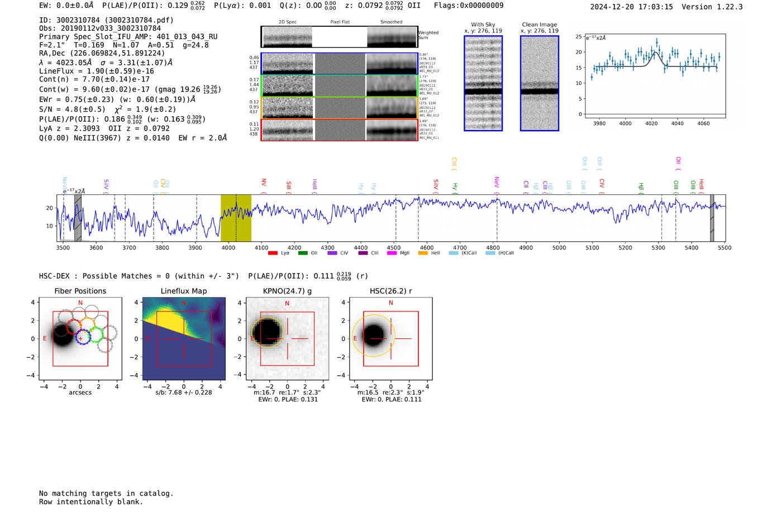Click the red Lyα legend swatch
This screenshot has height=532, width=782.
(273, 253)
